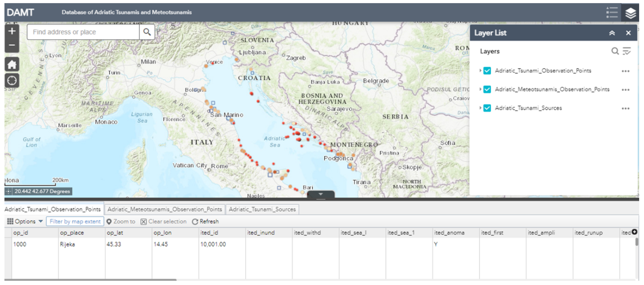Switch to Adriatic_Tsunami_Sources table tab
The image size is (644, 285).
pyautogui.click(x=262, y=209)
